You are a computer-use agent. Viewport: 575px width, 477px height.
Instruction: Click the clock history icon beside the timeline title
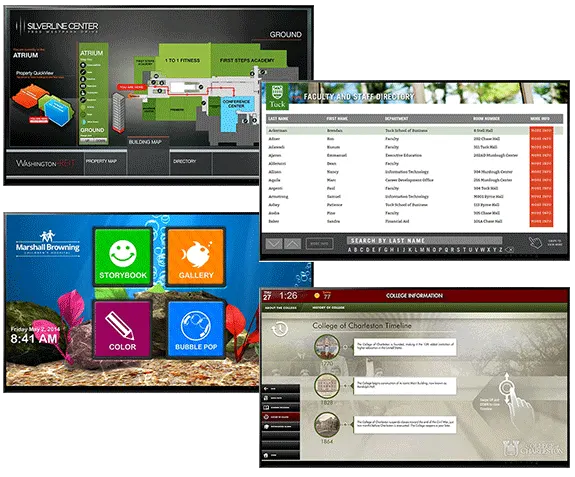click(x=280, y=328)
